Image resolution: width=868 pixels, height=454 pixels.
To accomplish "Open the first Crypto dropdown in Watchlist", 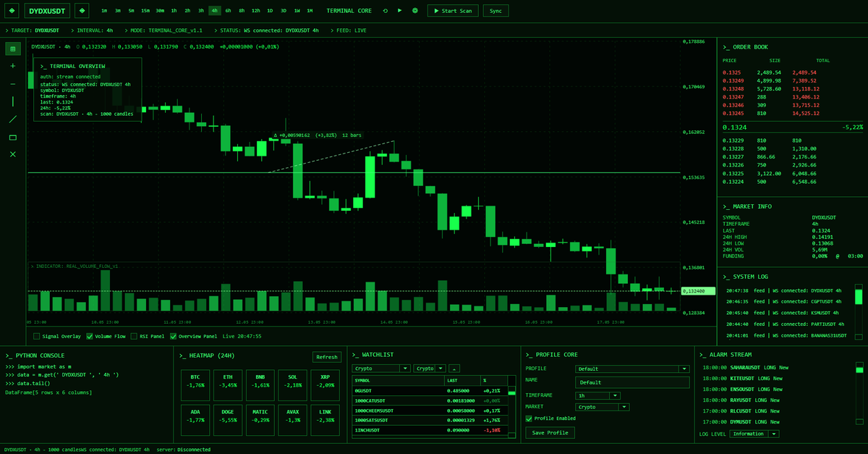I will 382,369.
